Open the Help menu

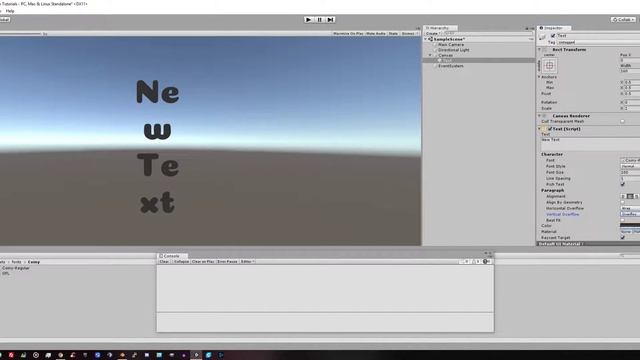click(10, 11)
